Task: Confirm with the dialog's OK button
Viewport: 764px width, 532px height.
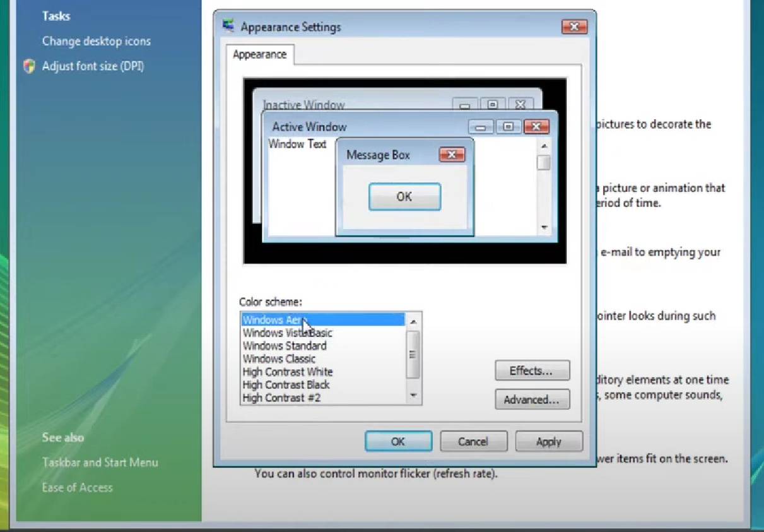Action: tap(398, 442)
